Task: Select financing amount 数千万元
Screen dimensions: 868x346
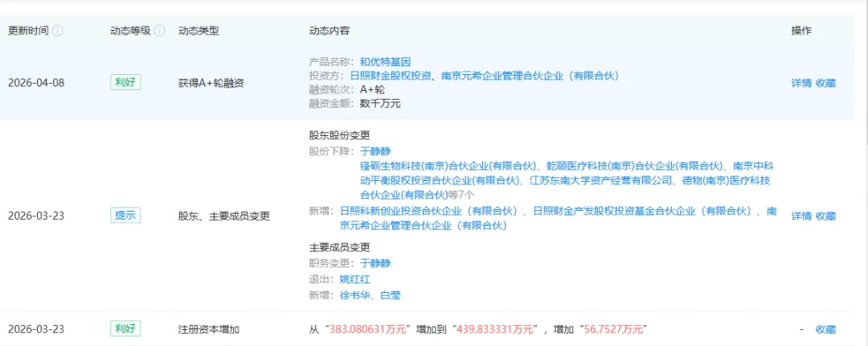Action: coord(380,103)
